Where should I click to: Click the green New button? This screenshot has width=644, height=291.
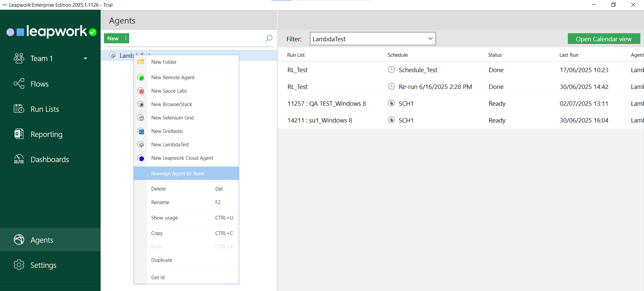(x=113, y=38)
